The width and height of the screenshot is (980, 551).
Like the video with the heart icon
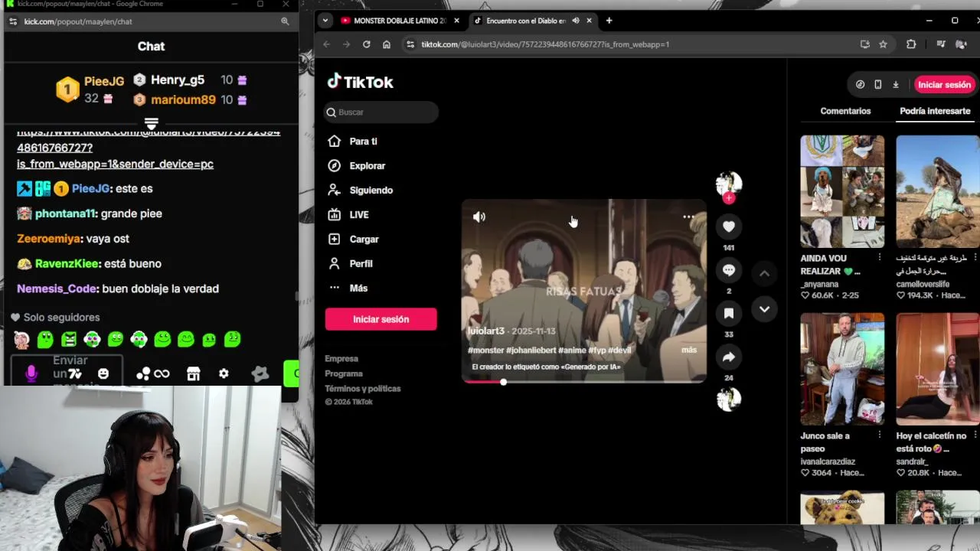pos(729,227)
